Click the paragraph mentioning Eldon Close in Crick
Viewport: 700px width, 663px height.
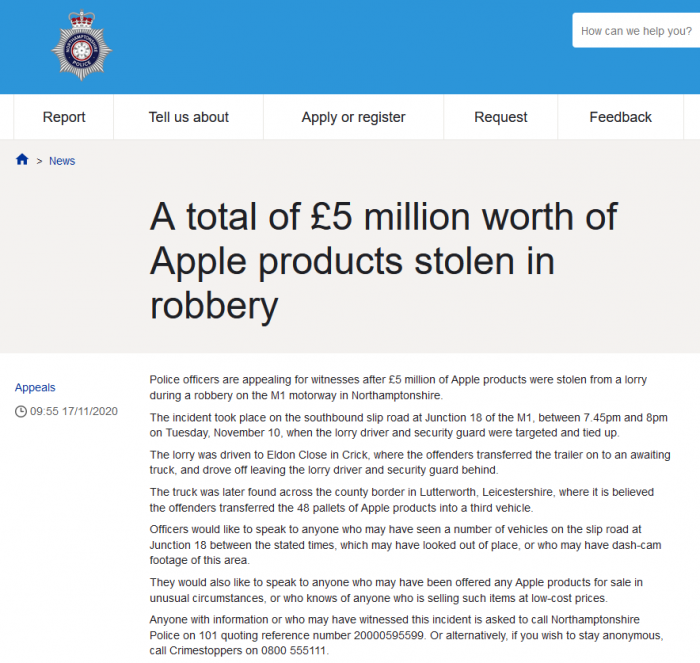pos(407,462)
